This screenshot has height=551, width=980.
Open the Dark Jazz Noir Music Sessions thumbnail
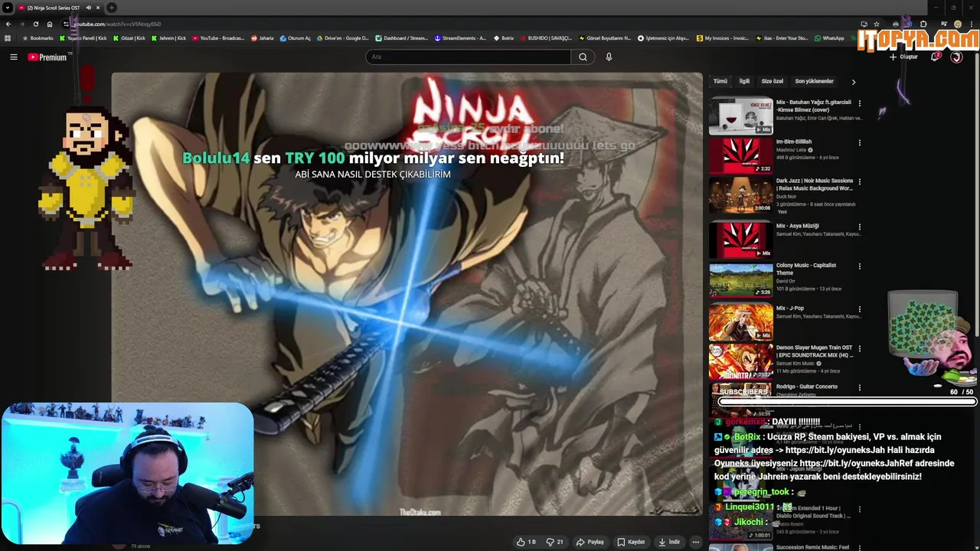pyautogui.click(x=740, y=196)
